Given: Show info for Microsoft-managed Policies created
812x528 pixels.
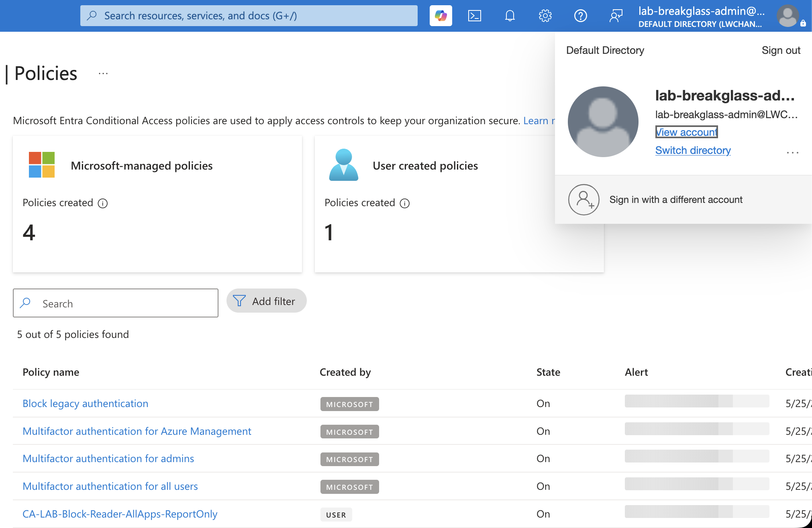Looking at the screenshot, I should point(103,203).
